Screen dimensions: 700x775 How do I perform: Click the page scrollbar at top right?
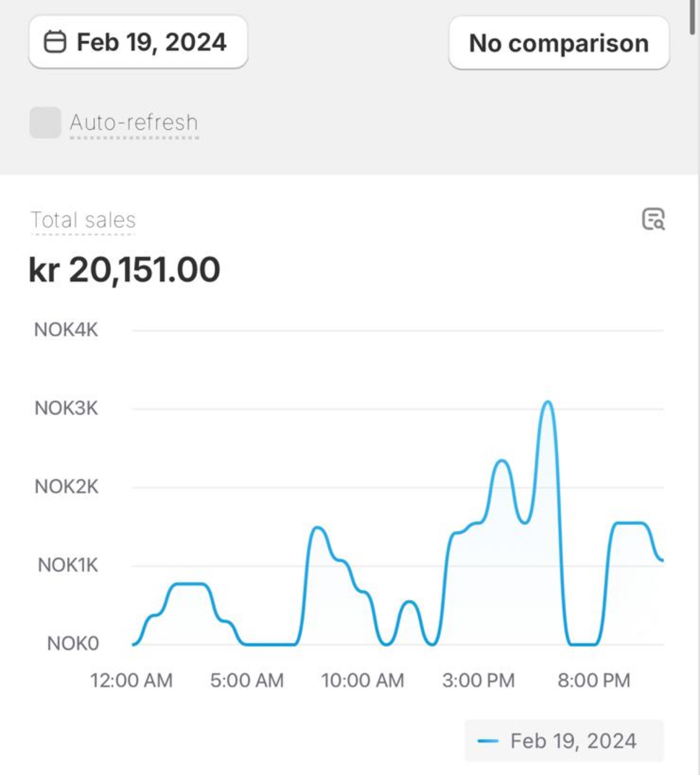[x=693, y=17]
